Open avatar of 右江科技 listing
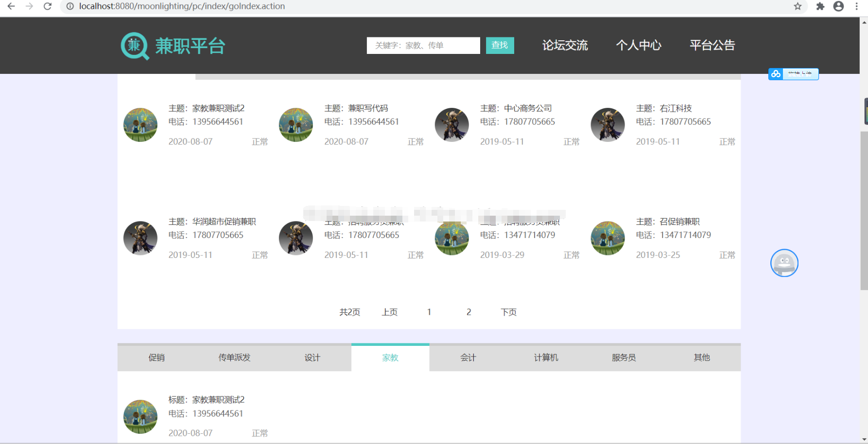The width and height of the screenshot is (868, 444). 608,125
